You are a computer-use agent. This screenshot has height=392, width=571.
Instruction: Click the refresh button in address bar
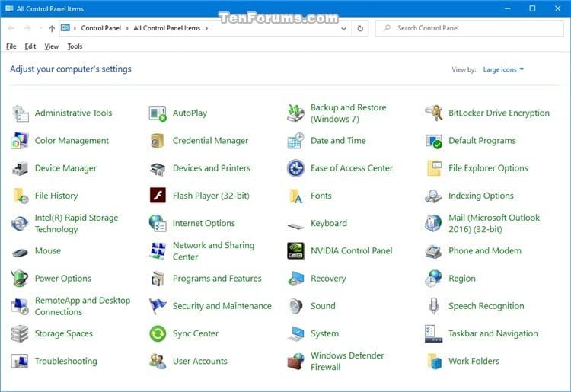click(360, 28)
